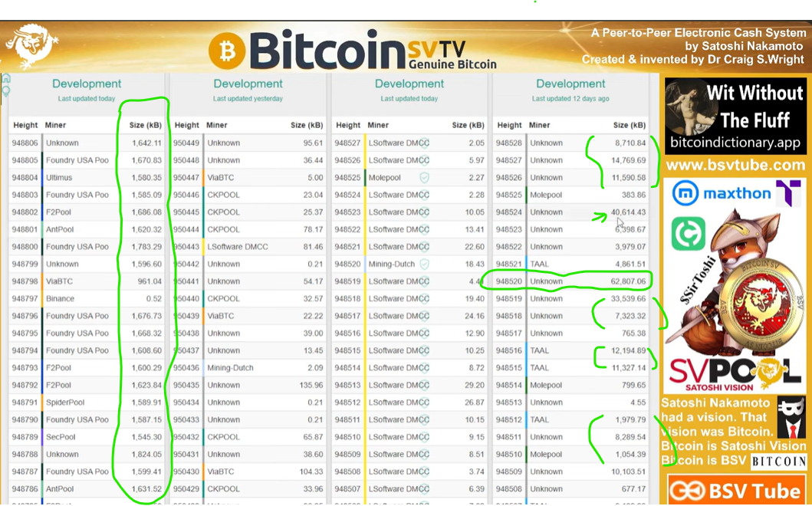The height and width of the screenshot is (506, 812).
Task: Select the SecPool miner entry
Action: pos(61,437)
